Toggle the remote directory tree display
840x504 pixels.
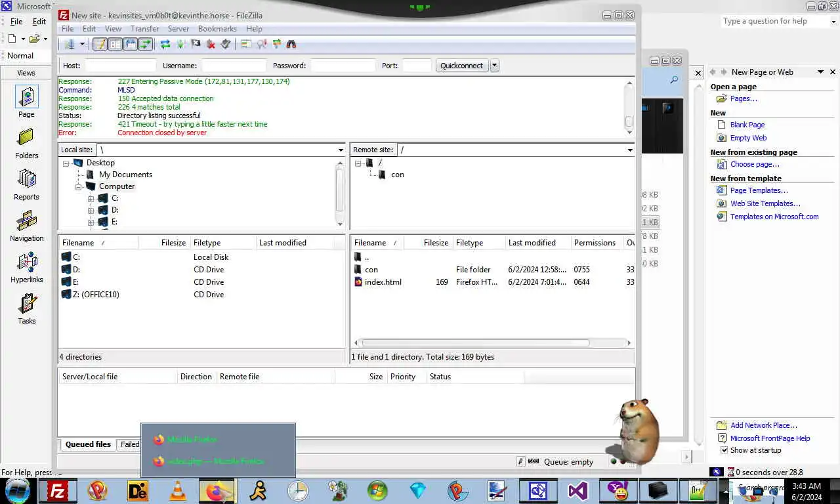[130, 44]
